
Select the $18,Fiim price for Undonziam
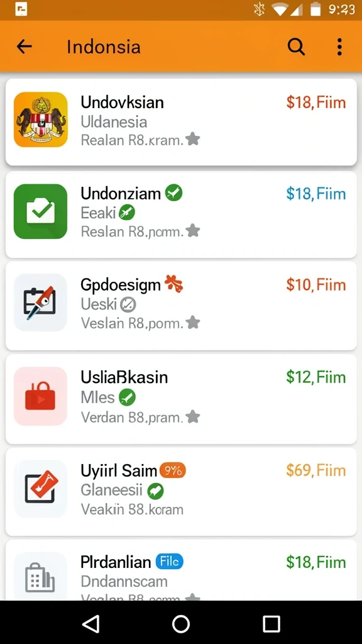coord(316,194)
